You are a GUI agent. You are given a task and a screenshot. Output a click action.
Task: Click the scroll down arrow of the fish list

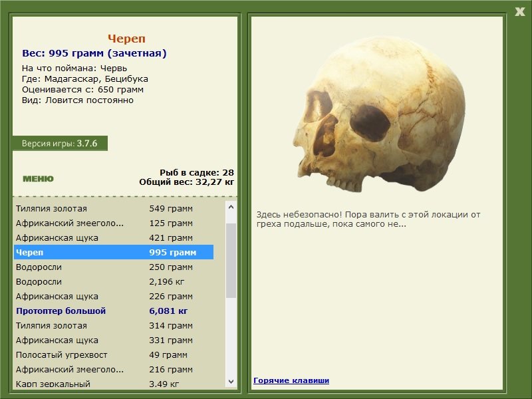coord(231,382)
